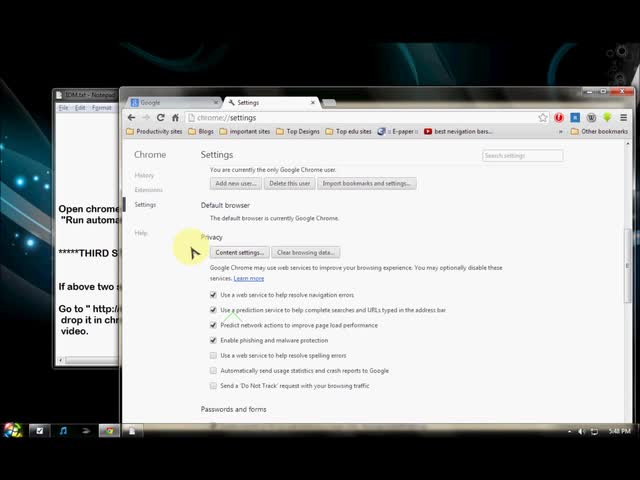
Task: Select Settings in Chrome sidebar
Action: click(145, 204)
